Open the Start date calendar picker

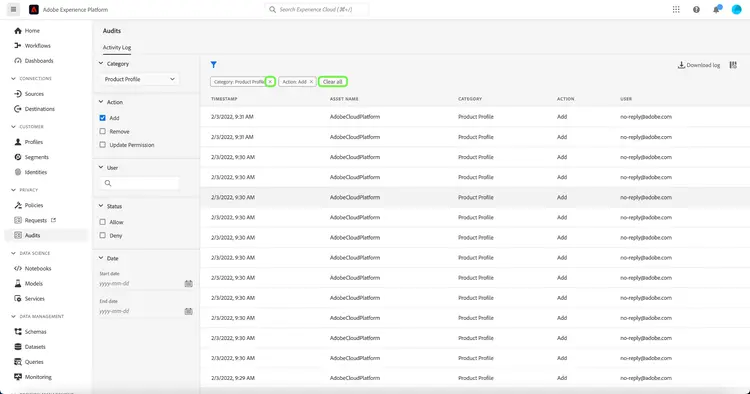(188, 284)
